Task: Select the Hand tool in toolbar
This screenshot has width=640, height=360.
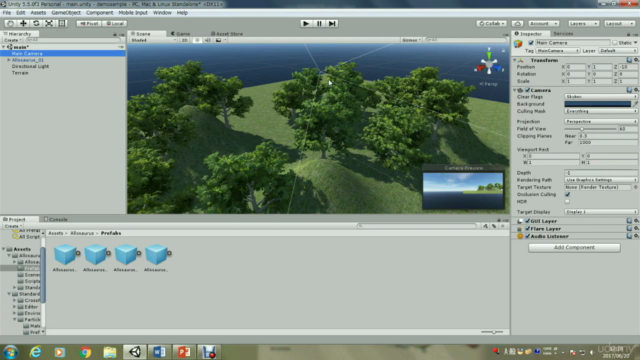Action: click(10, 23)
